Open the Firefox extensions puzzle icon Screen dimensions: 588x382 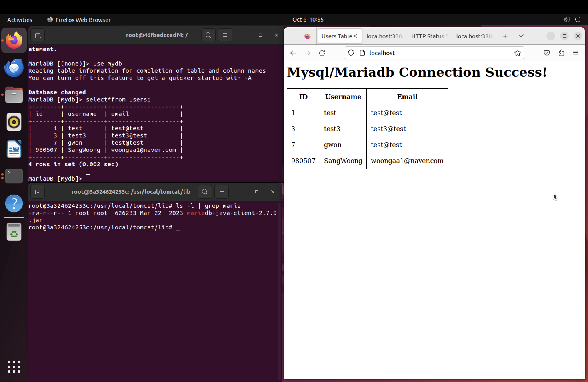pos(561,53)
